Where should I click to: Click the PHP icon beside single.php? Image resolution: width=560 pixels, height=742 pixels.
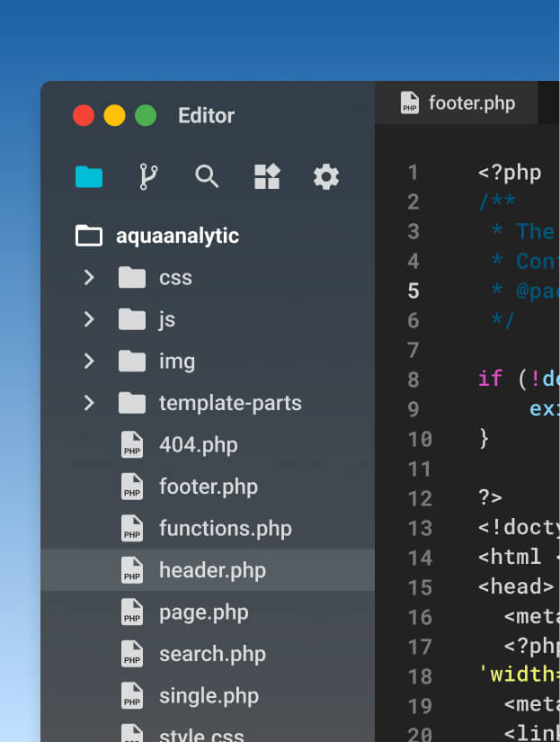132,696
